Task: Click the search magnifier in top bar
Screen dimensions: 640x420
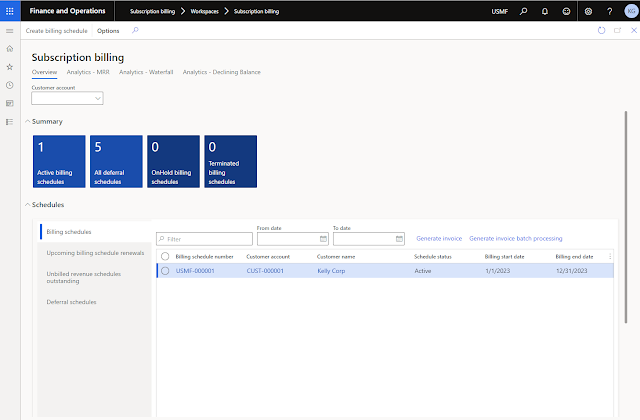Action: point(523,11)
